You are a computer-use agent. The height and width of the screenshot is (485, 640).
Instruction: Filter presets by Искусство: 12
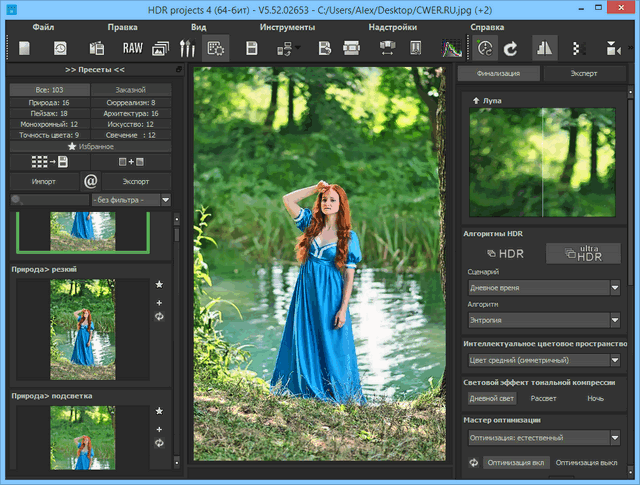coord(131,124)
